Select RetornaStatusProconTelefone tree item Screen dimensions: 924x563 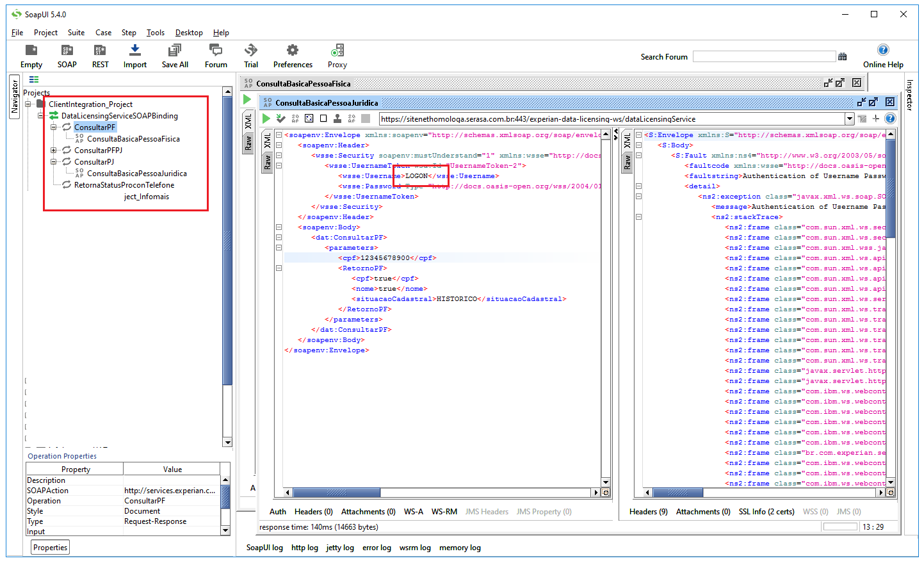coord(124,185)
